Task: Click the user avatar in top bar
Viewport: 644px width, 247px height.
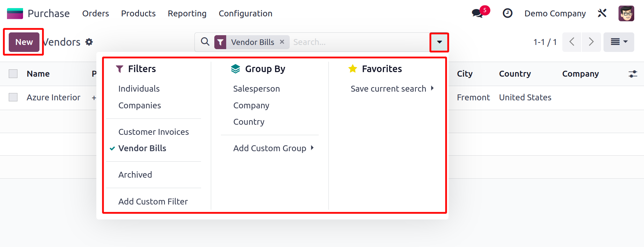Action: [x=626, y=14]
